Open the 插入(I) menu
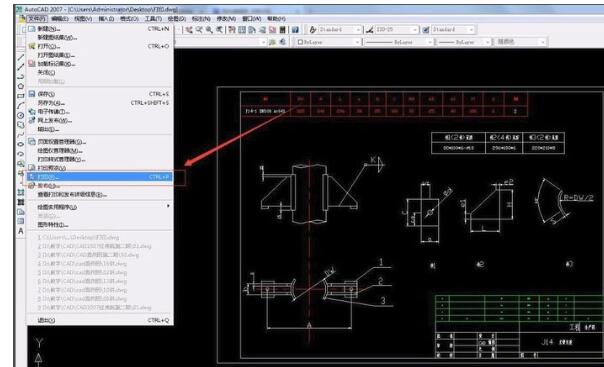Viewport: 604px width, 367px height. point(106,18)
